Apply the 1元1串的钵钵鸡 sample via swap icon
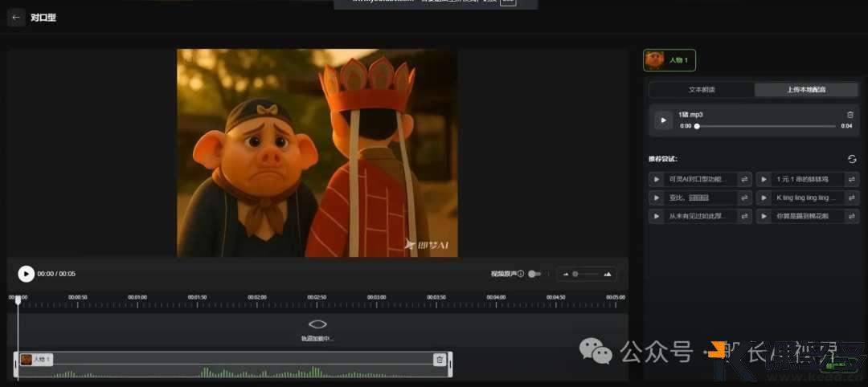Viewport: 868px width, 387px height. 852,179
